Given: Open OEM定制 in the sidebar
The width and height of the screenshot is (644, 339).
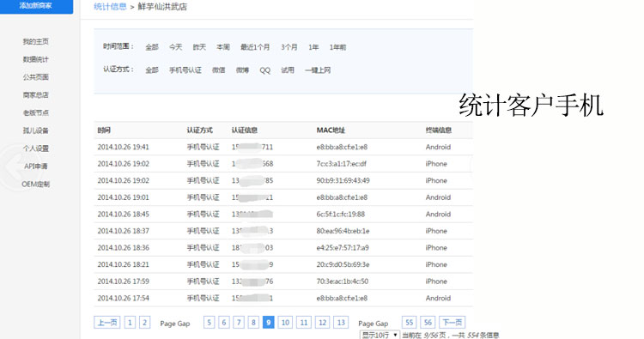Looking at the screenshot, I should coord(36,185).
